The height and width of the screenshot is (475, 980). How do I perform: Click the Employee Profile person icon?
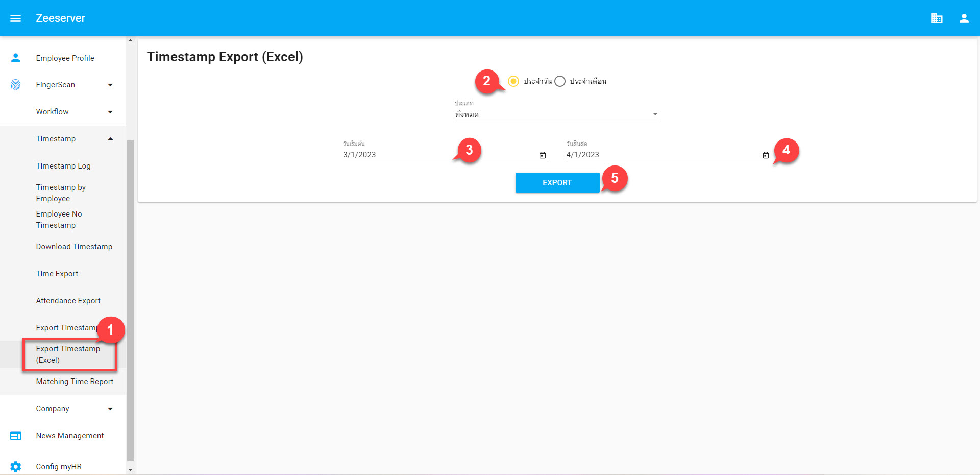click(15, 58)
